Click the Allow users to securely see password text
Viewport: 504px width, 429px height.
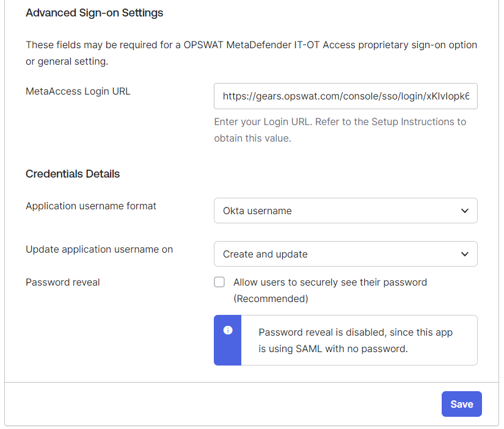pyautogui.click(x=330, y=290)
